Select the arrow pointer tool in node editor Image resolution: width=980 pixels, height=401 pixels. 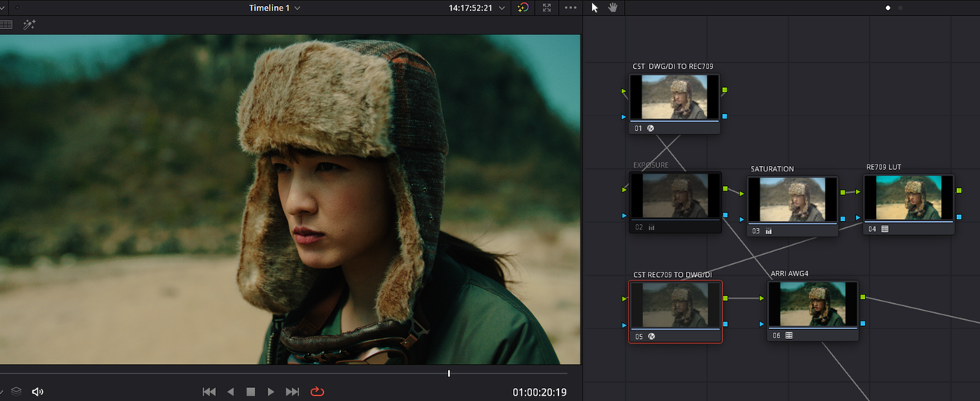(595, 8)
